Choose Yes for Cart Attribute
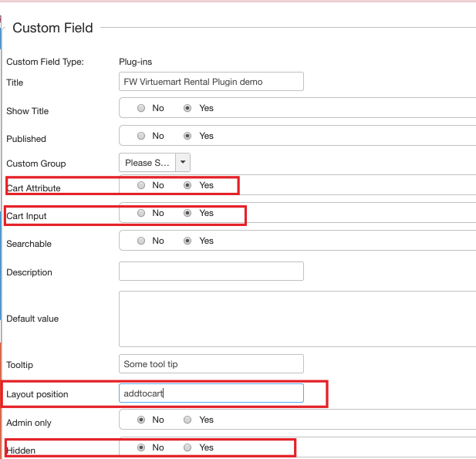 187,185
